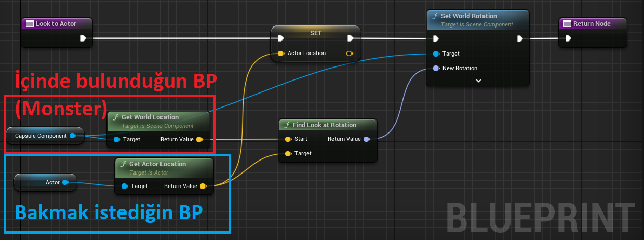Click the Look to Actor exec output pin

(83, 38)
